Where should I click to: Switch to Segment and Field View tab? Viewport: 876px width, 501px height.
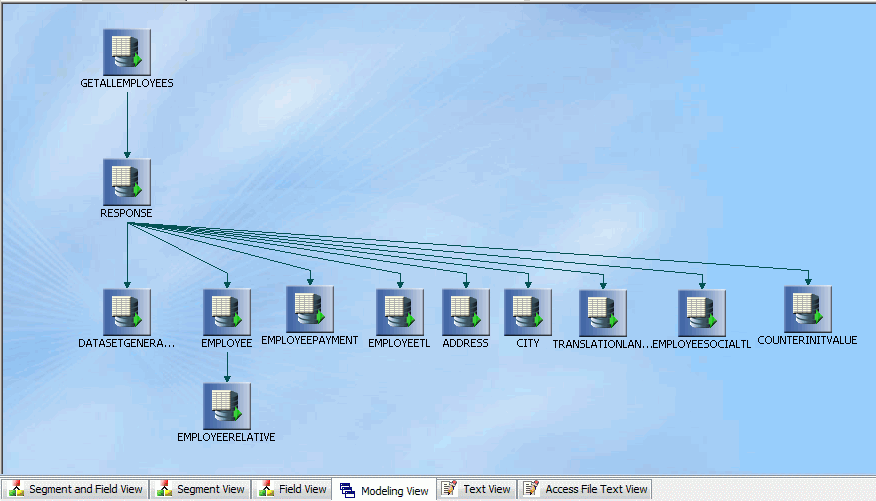point(76,490)
